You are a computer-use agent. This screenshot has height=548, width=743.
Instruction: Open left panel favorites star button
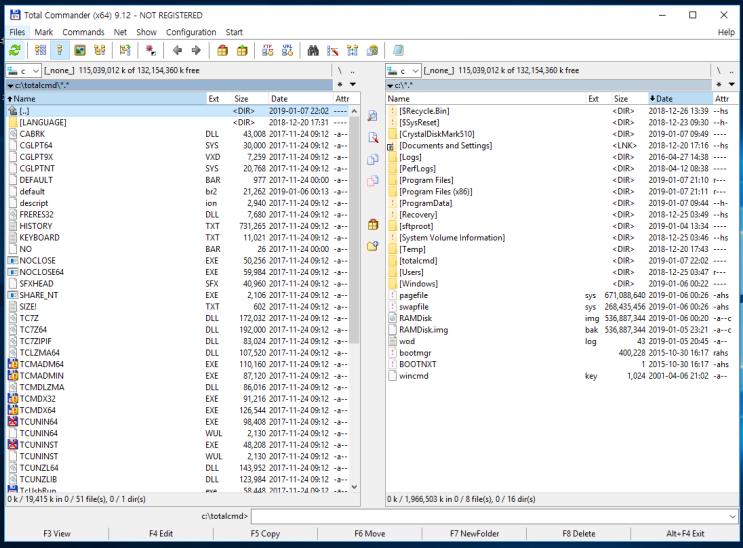coord(340,84)
